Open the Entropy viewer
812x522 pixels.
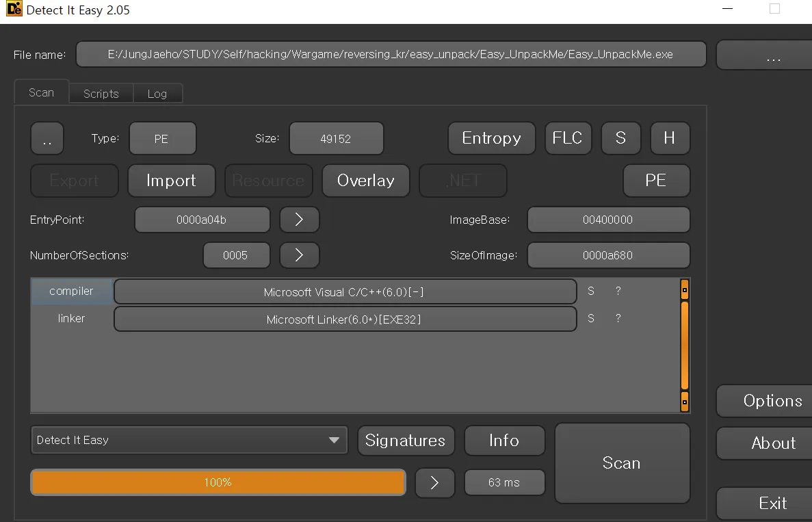[491, 138]
